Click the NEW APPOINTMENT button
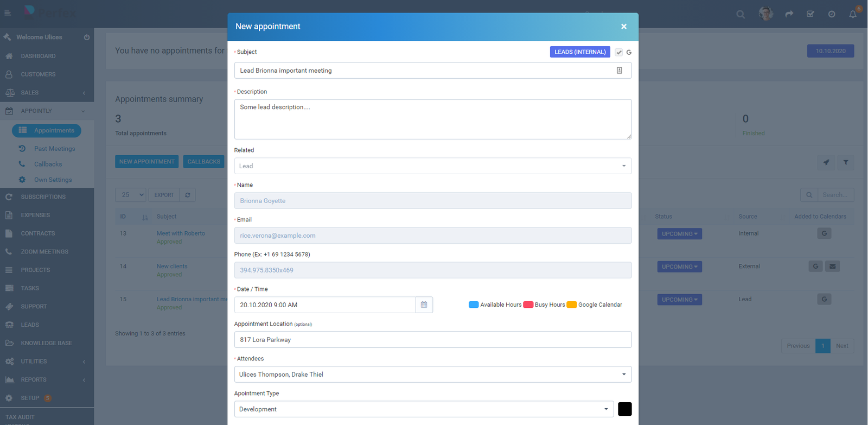The height and width of the screenshot is (425, 868). pos(146,162)
